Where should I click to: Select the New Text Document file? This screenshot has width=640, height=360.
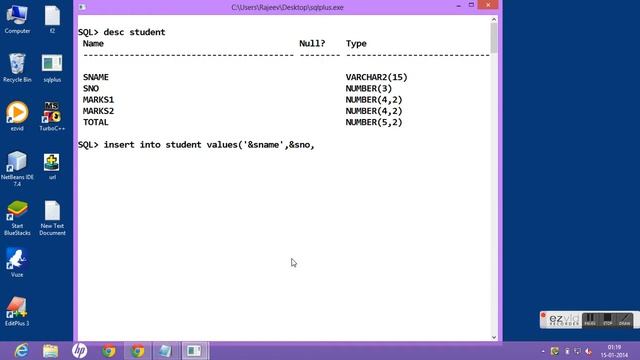[52, 218]
